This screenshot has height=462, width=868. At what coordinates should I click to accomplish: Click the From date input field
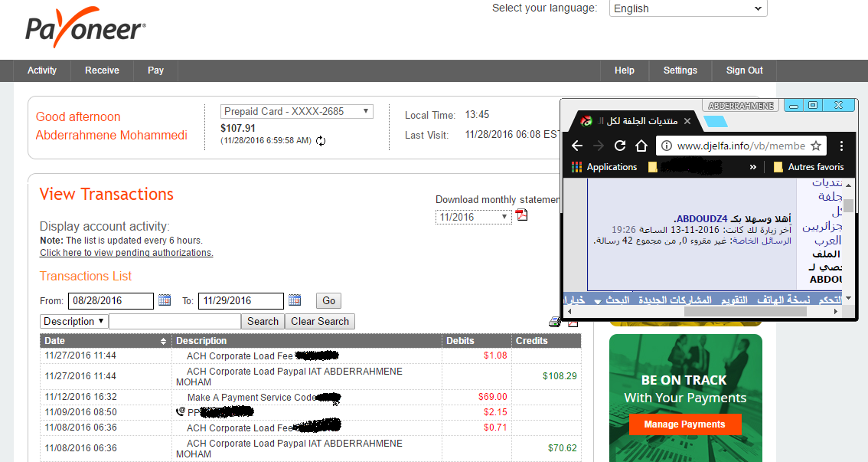pos(111,301)
